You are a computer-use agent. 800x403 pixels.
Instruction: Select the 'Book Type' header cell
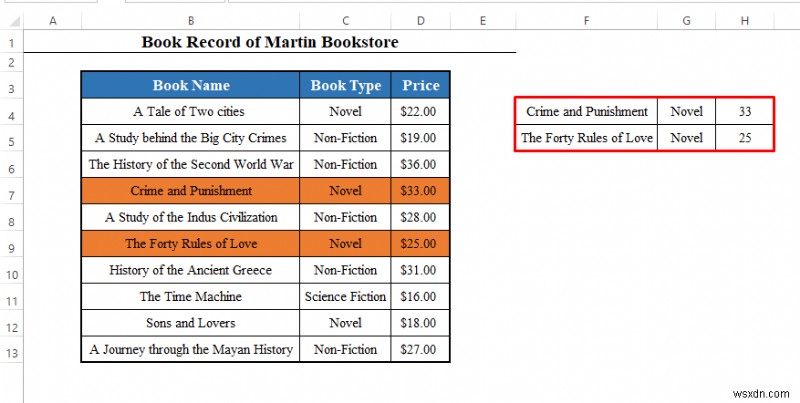[345, 85]
